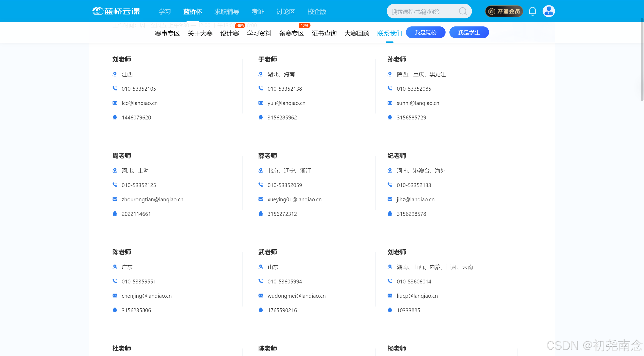644x356 pixels.
Task: Open the 证书查询 tab
Action: click(x=324, y=33)
